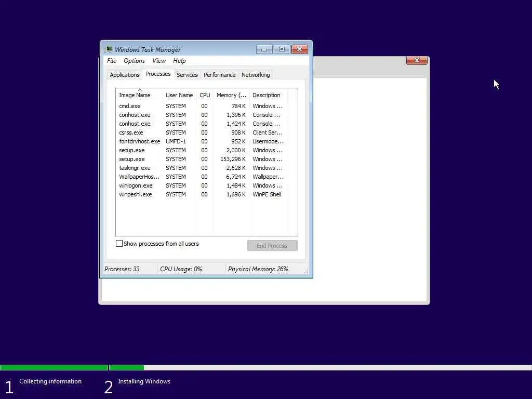532x399 pixels.
Task: Select the winlogon.exe process
Action: coord(202,185)
